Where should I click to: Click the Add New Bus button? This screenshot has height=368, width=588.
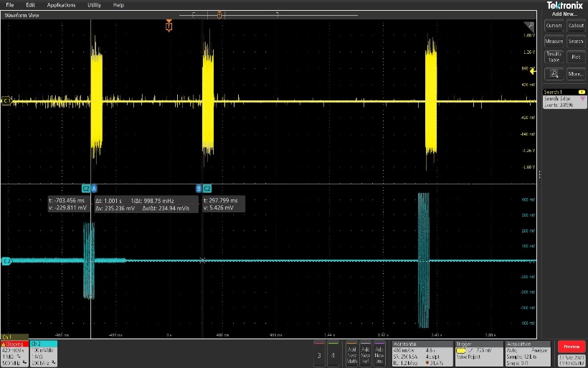click(x=380, y=354)
